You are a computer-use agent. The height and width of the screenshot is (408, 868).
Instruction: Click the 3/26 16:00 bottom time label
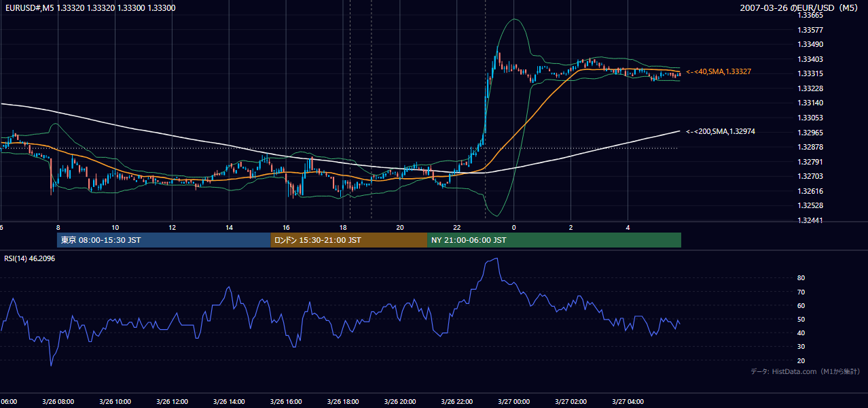286,402
